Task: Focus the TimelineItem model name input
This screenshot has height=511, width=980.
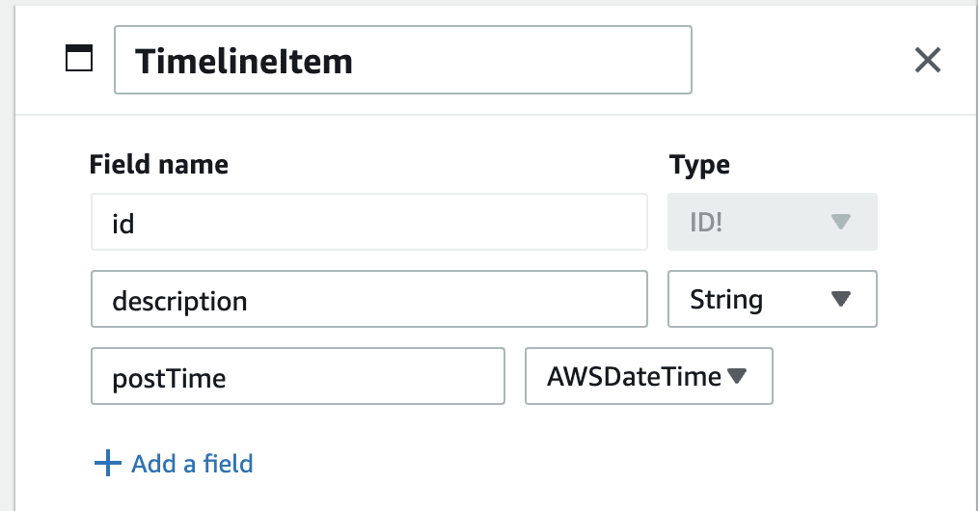Action: [x=403, y=60]
